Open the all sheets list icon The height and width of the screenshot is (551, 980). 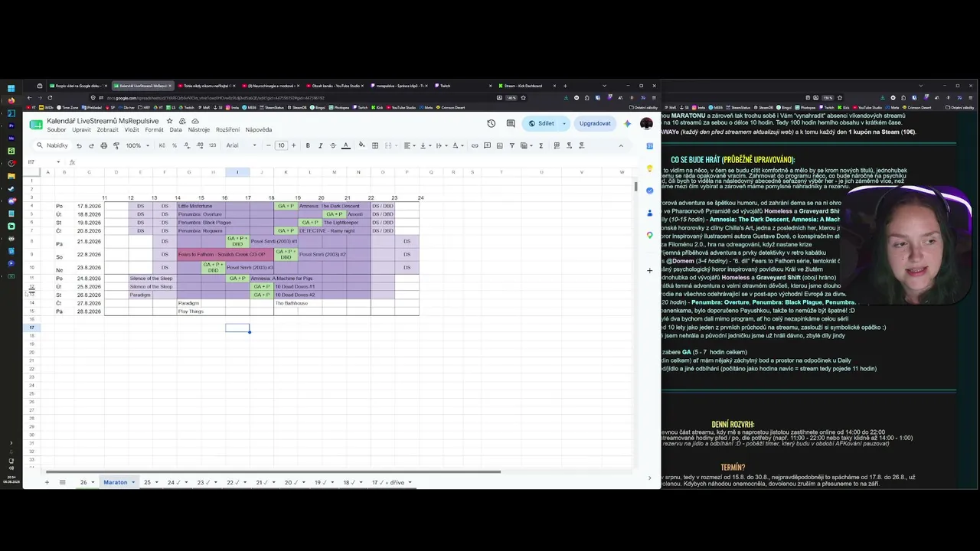tap(63, 483)
